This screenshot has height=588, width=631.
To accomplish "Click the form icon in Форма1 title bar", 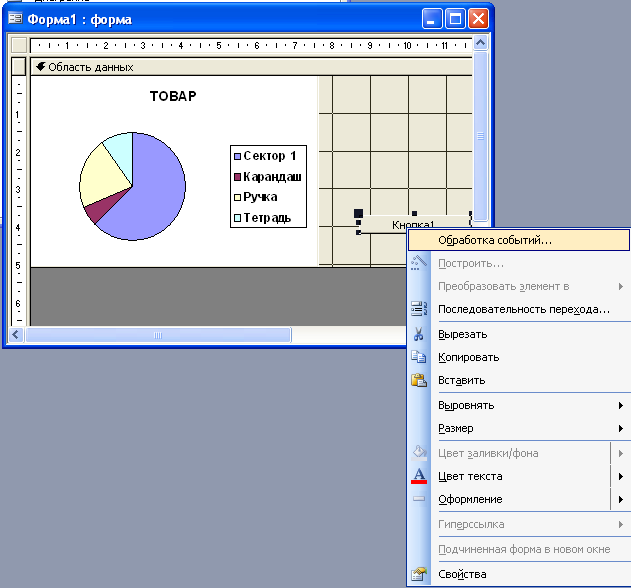I will [x=15, y=19].
